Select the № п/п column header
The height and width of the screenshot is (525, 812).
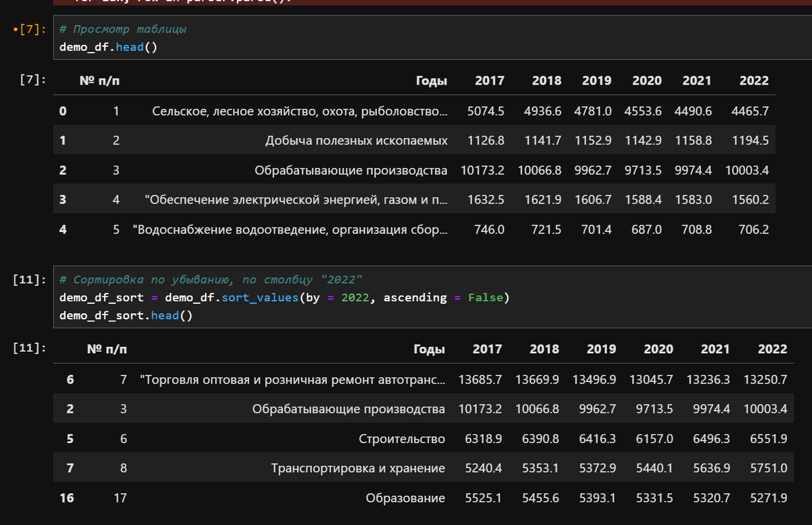tap(99, 80)
